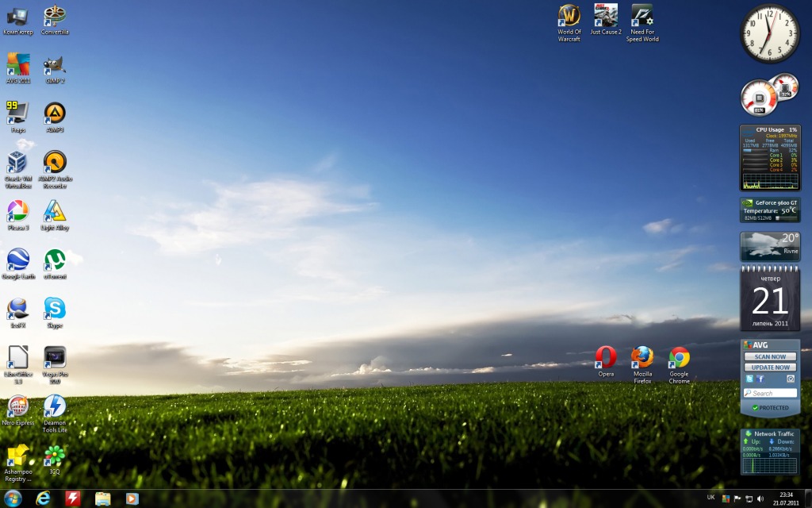Open the Twitter icon in the AVG gadget
This screenshot has width=812, height=508.
749,379
